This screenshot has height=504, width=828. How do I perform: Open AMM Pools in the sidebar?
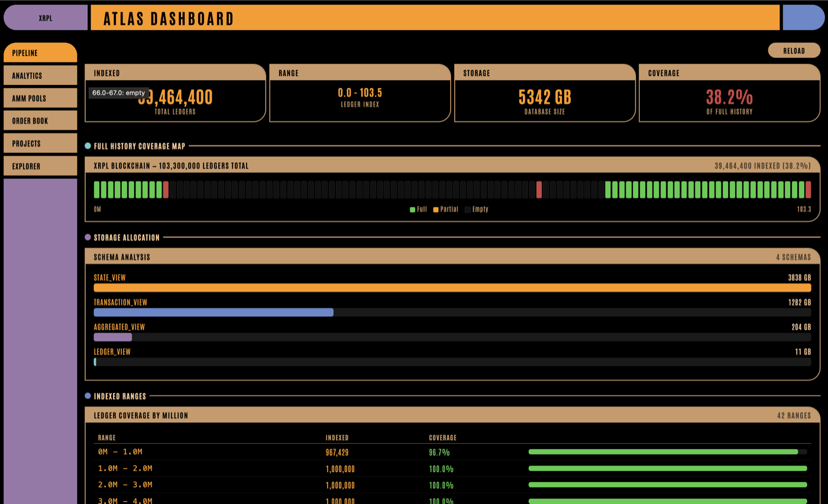[x=40, y=98]
